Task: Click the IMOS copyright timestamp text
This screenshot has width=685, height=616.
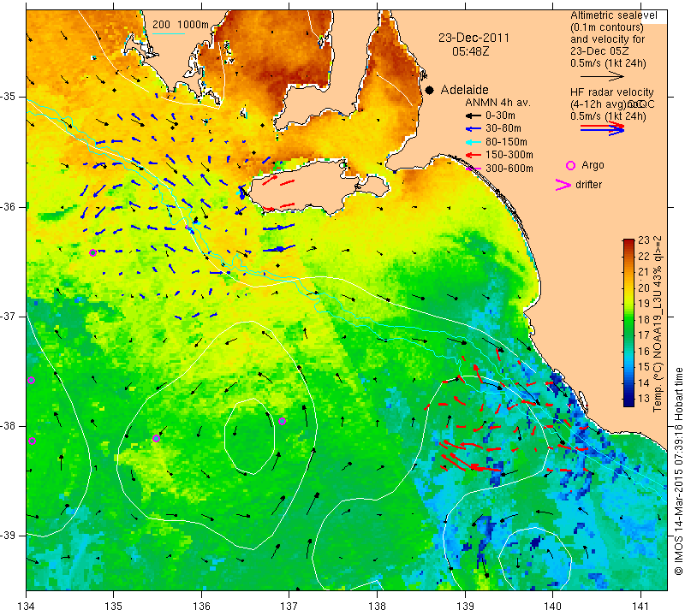Action: click(678, 471)
